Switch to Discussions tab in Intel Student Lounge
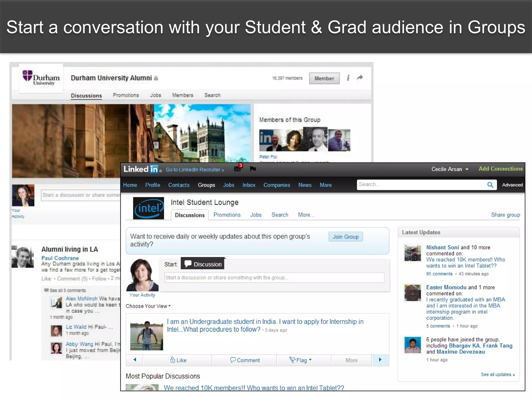 (x=190, y=215)
